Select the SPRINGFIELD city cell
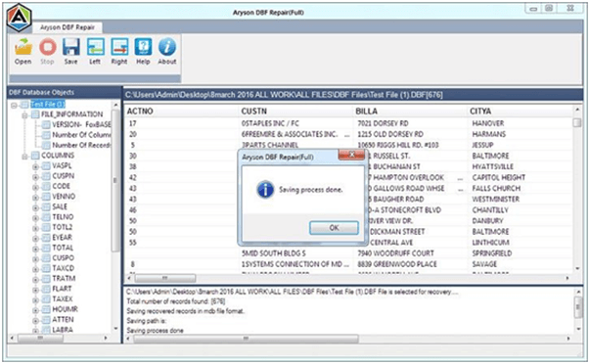Screen dimensions: 590x364 492,253
